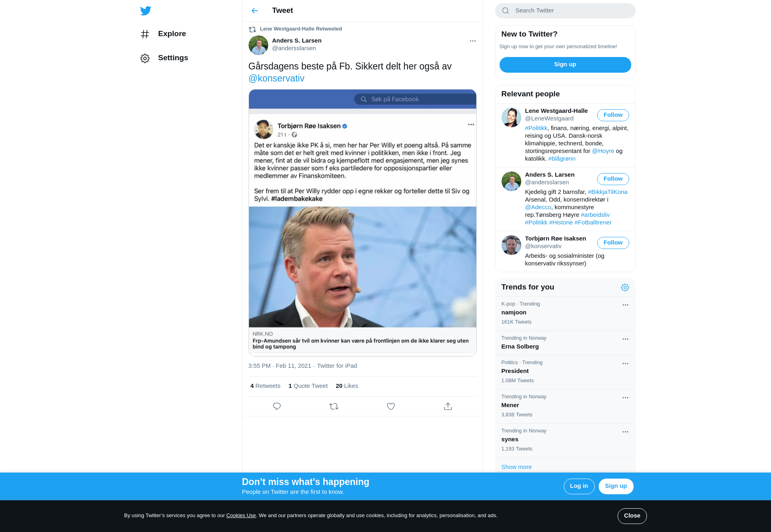Open Settings gear in sidebar
The width and height of the screenshot is (771, 532).
pos(145,58)
